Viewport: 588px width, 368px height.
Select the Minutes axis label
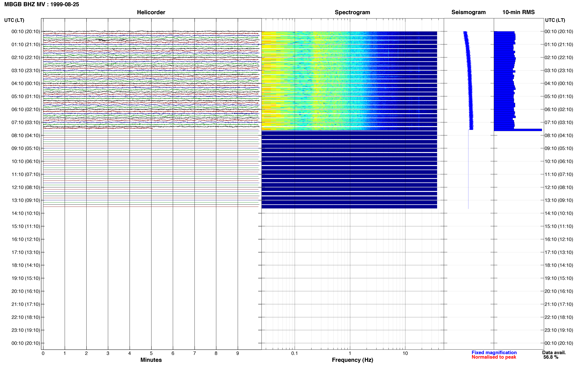[x=151, y=360]
